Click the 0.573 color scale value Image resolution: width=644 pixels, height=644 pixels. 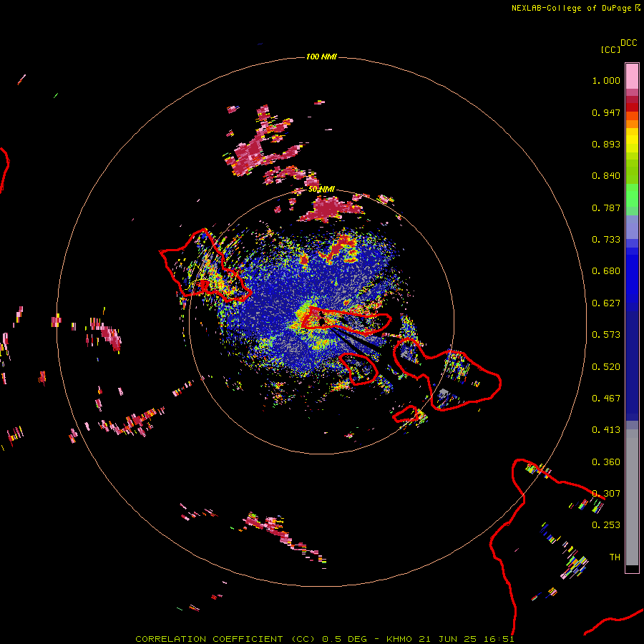coord(606,335)
